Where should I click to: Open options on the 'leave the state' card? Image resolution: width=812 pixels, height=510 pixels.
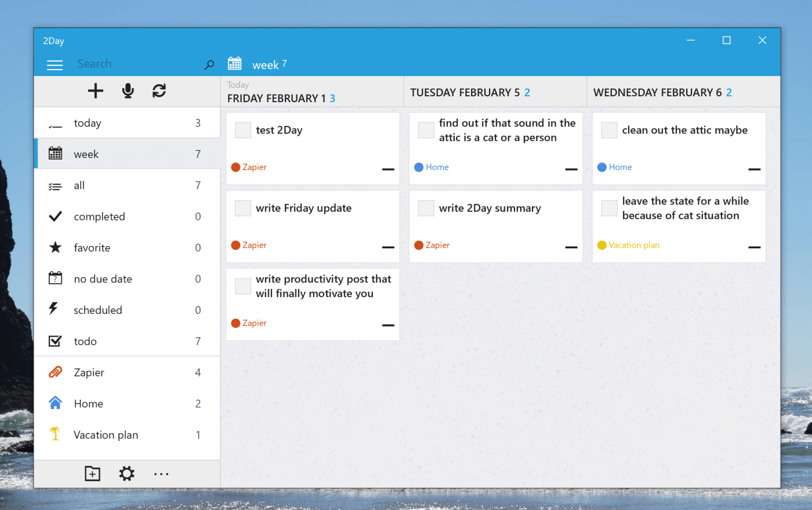tap(754, 247)
